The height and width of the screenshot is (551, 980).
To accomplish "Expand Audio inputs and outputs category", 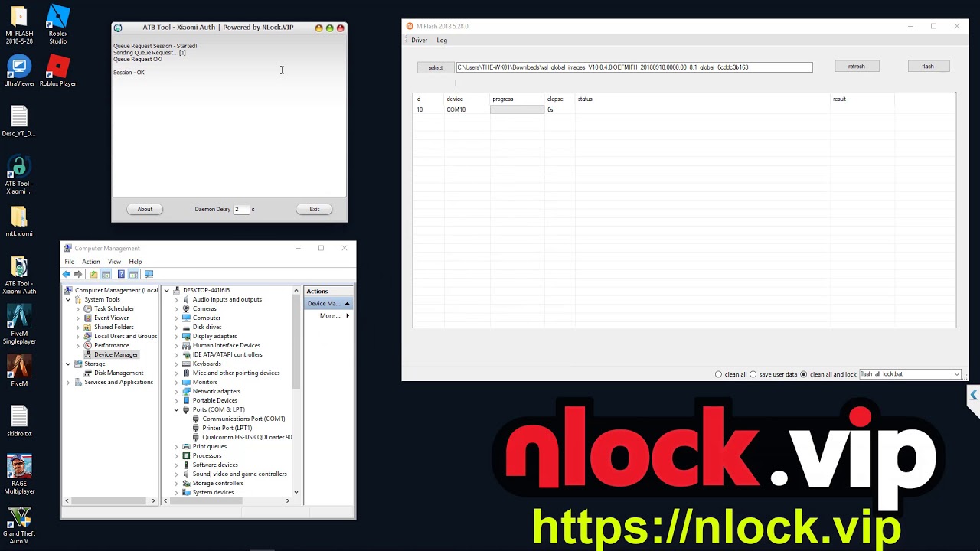I will [x=176, y=299].
